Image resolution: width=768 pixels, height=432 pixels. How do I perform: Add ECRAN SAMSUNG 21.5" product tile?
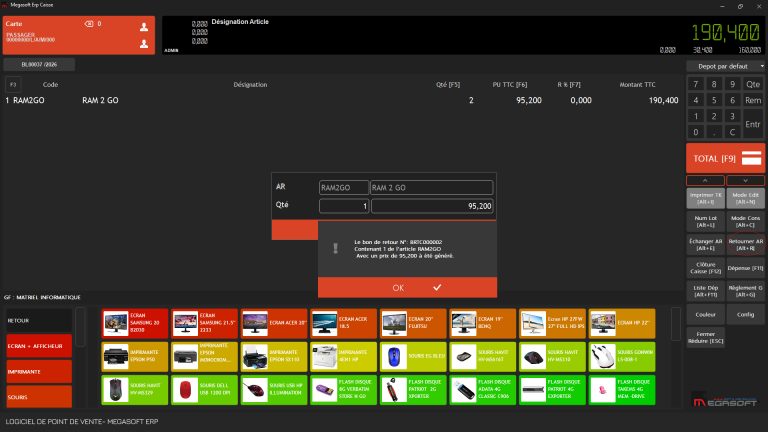pyautogui.click(x=204, y=323)
